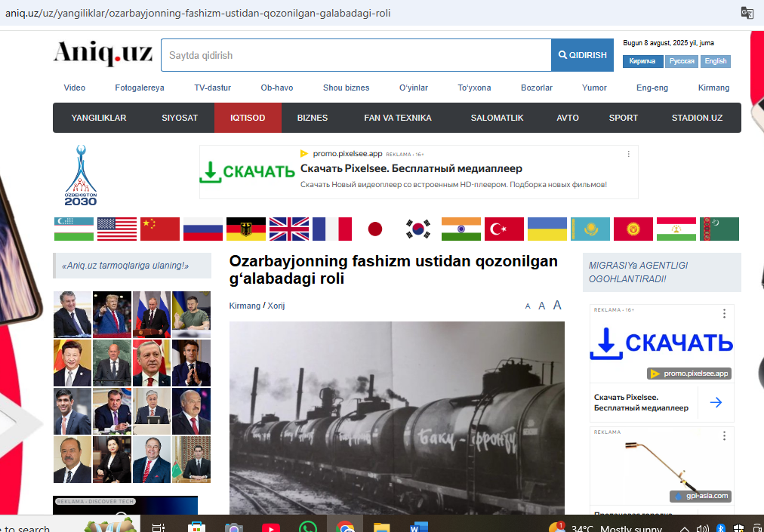The height and width of the screenshot is (532, 764).
Task: Switch site language to Кирилча
Action: coord(642,61)
